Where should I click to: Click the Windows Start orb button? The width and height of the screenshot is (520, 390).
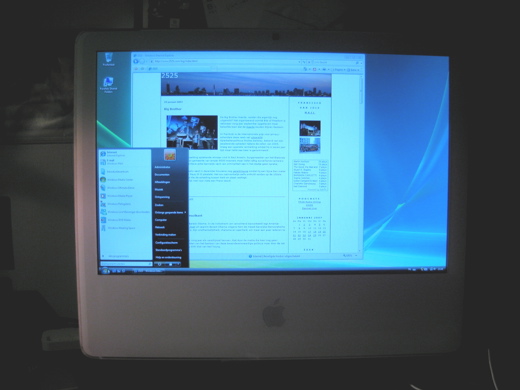pos(105,271)
